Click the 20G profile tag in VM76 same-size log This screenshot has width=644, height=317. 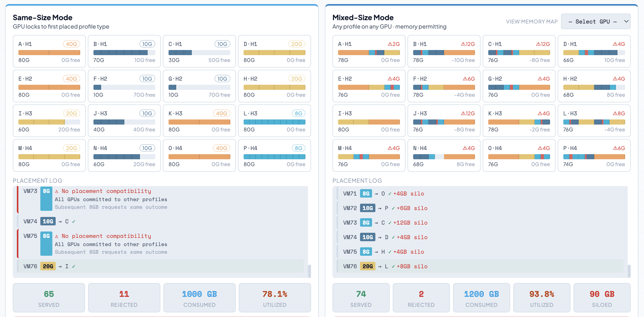click(x=48, y=266)
